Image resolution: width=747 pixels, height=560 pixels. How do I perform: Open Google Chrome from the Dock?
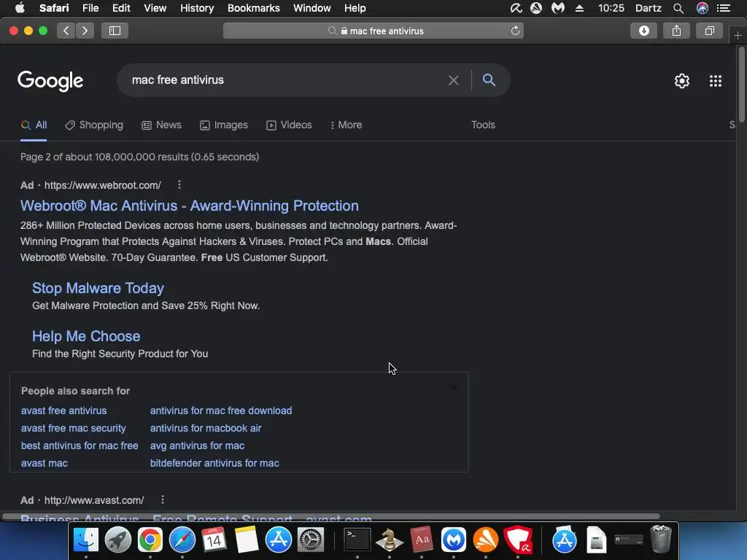coord(150,540)
